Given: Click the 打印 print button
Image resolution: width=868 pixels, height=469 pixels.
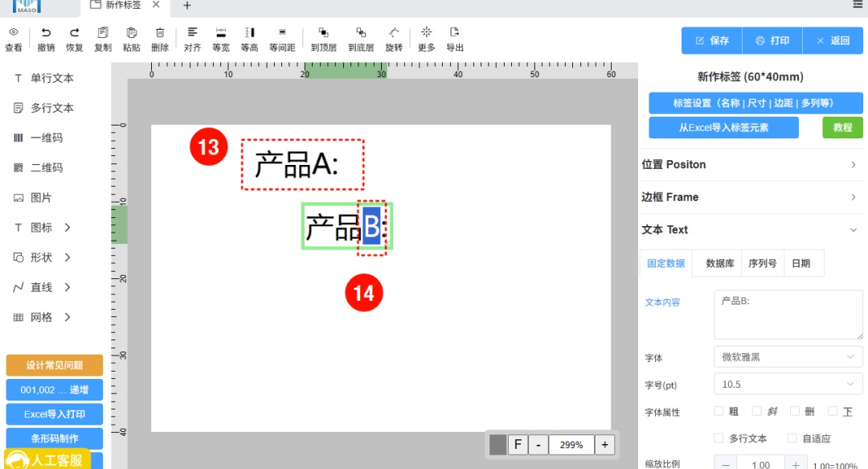Looking at the screenshot, I should pyautogui.click(x=772, y=40).
